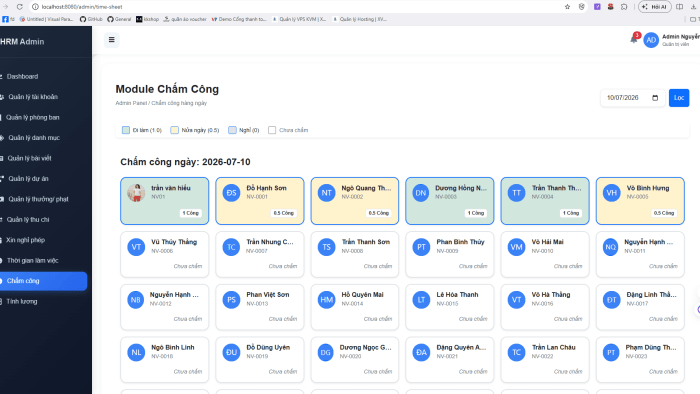Select Chấm công sidebar item
Image resolution: width=700 pixels, height=394 pixels.
click(43, 281)
